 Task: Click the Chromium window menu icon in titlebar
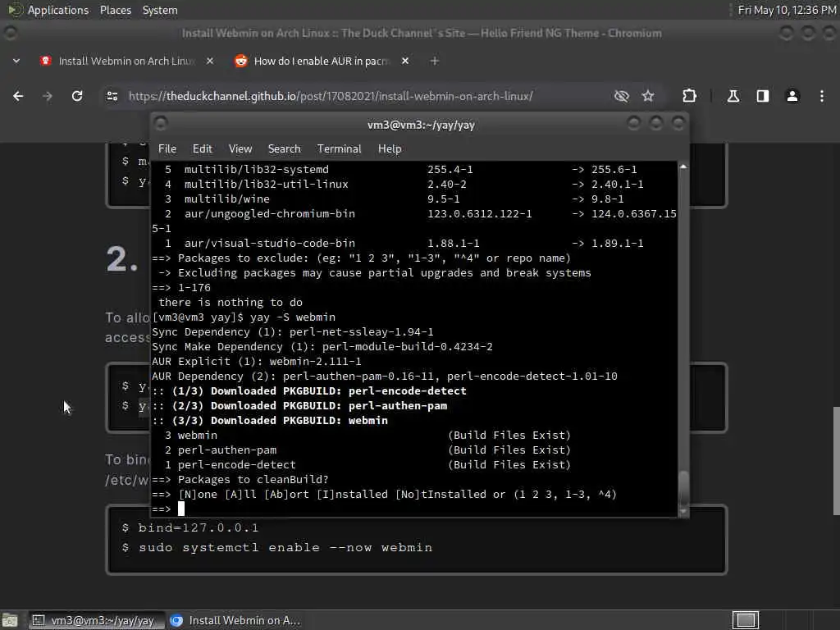coord(10,33)
